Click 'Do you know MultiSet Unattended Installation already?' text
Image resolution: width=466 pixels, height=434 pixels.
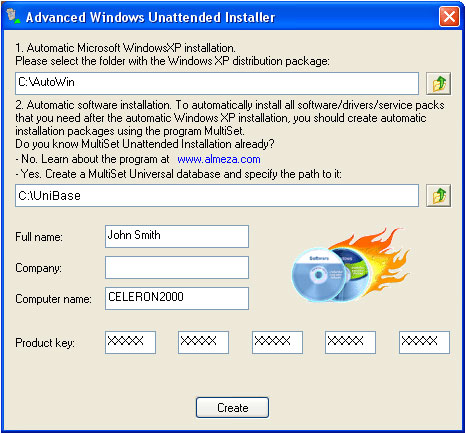tap(145, 144)
